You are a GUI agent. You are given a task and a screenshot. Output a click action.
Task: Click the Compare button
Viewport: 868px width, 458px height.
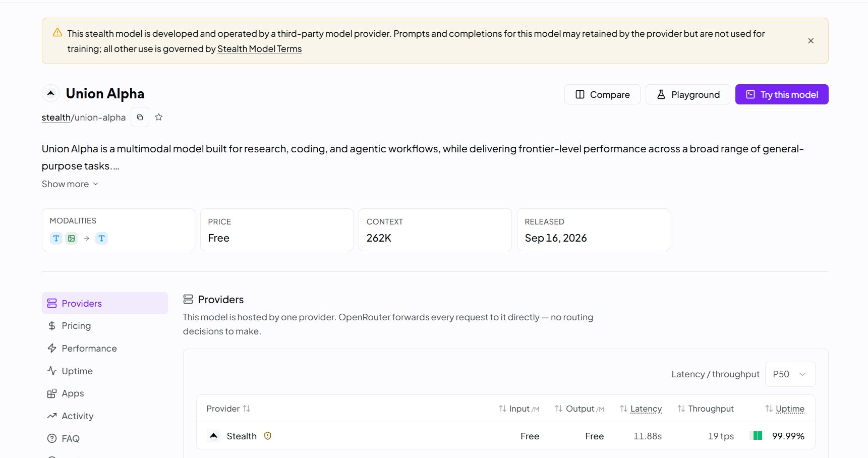pyautogui.click(x=602, y=94)
